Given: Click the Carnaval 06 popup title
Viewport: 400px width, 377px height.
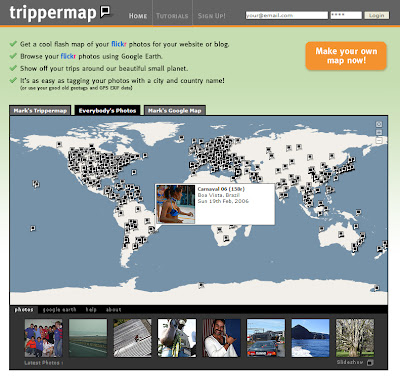Looking at the screenshot, I should coord(221,189).
